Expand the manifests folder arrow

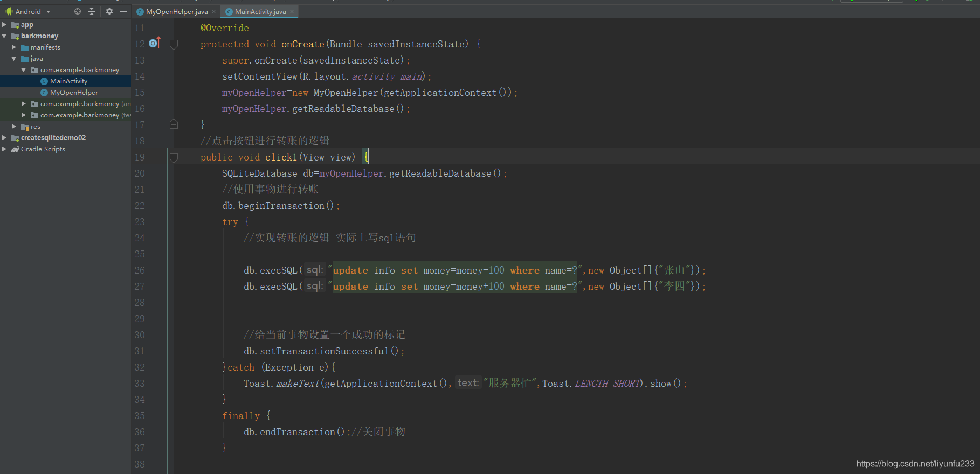pos(14,47)
